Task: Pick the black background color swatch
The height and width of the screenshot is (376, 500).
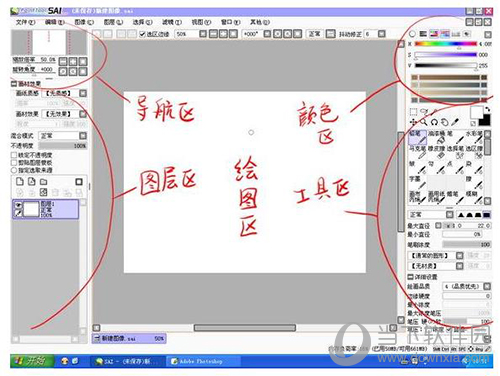Action: (x=485, y=120)
